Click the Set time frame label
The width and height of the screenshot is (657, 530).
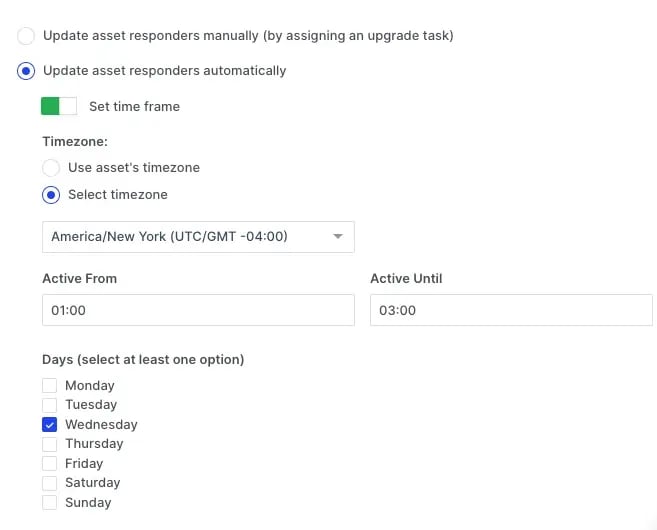pos(135,106)
